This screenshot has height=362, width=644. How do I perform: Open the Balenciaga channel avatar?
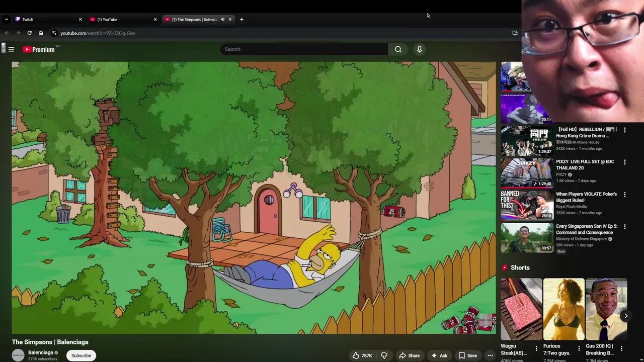click(18, 355)
